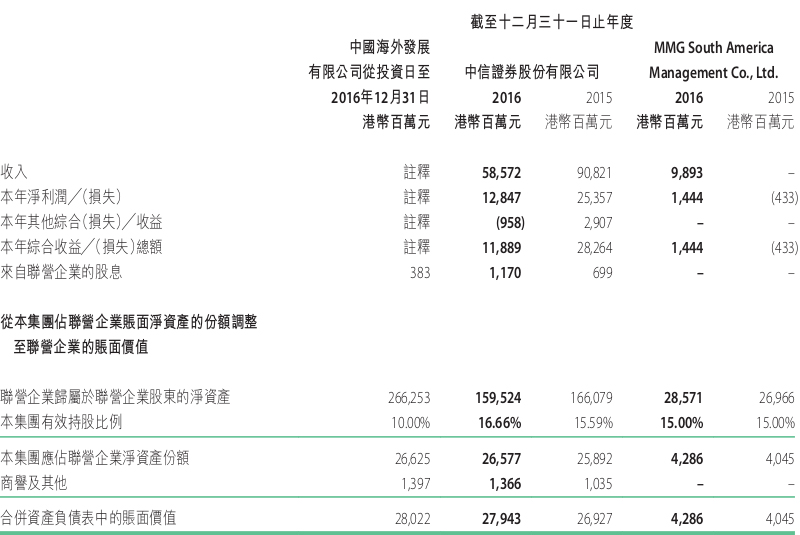Click column header 中國海外發展
This screenshot has height=535, width=800.
390,47
